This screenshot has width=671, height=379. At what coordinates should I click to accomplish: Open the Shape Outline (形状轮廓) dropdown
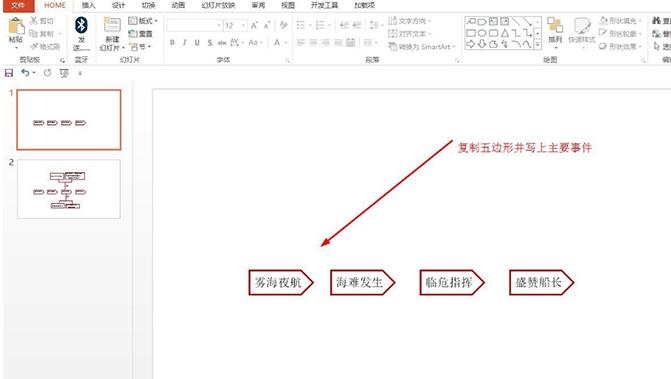621,33
